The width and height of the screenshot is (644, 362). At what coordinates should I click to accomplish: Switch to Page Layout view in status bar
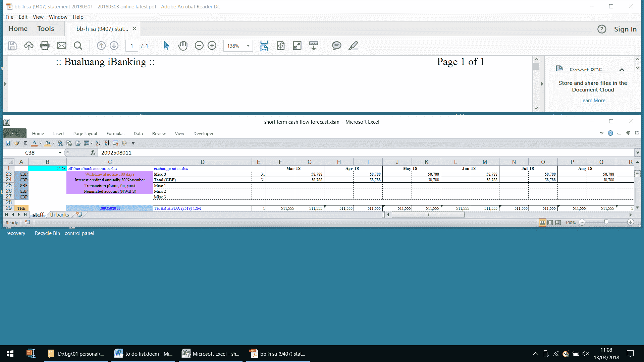[x=550, y=223]
